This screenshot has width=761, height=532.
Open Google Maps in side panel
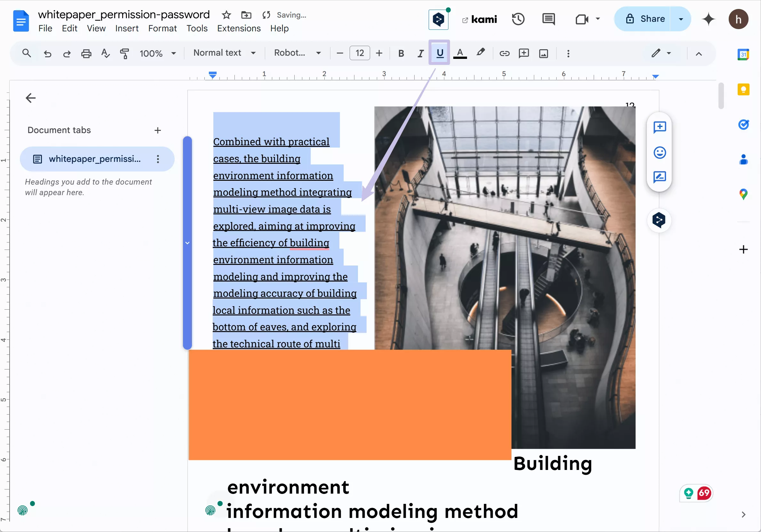(x=743, y=194)
